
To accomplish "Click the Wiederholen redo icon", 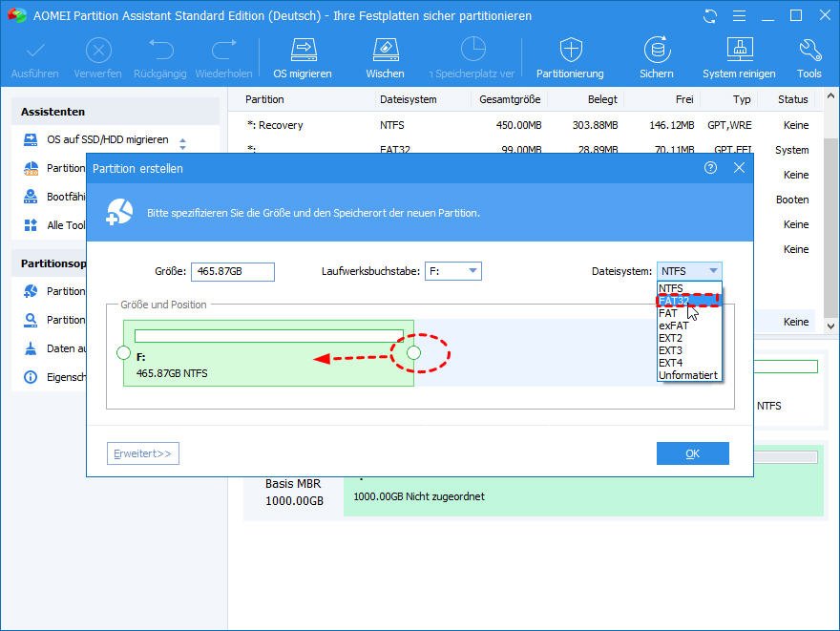I will coord(224,50).
